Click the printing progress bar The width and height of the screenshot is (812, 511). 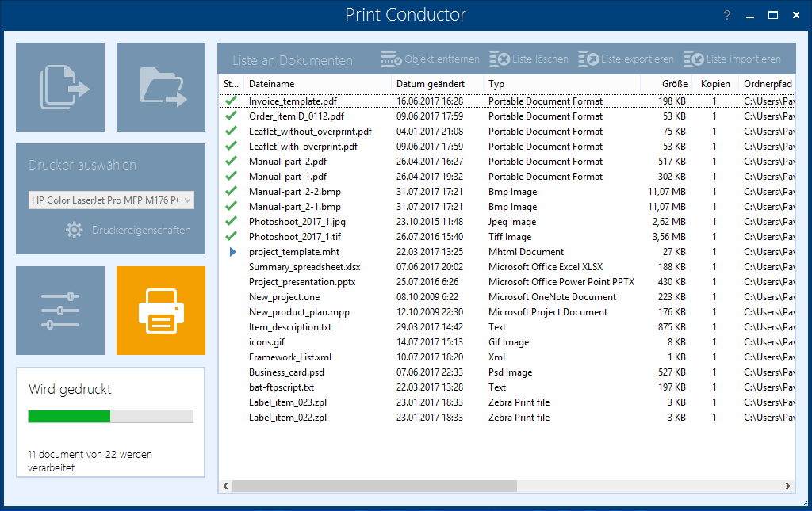(110, 415)
